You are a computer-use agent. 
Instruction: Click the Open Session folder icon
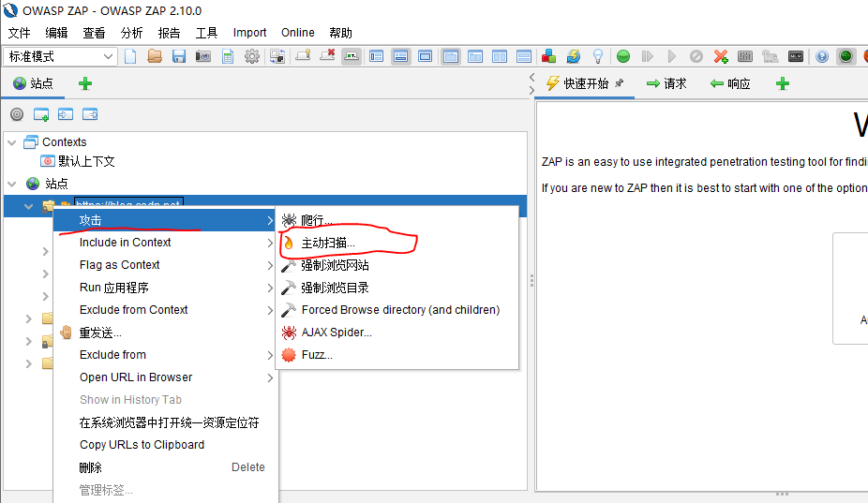(155, 56)
